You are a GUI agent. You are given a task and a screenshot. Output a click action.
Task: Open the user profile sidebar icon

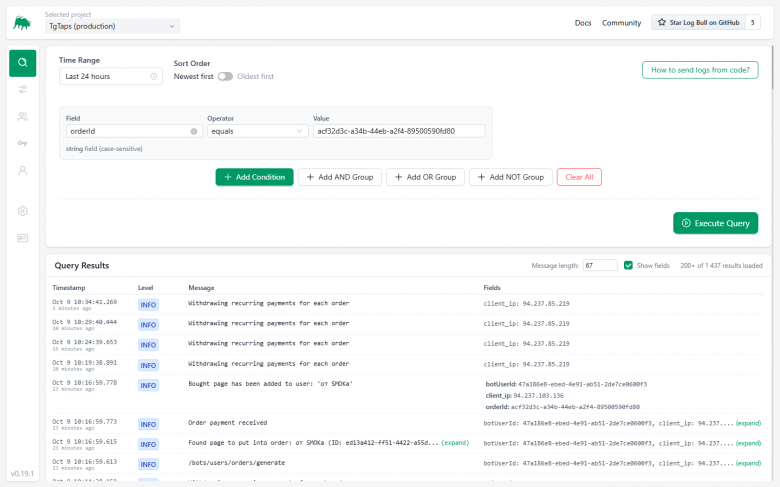23,170
